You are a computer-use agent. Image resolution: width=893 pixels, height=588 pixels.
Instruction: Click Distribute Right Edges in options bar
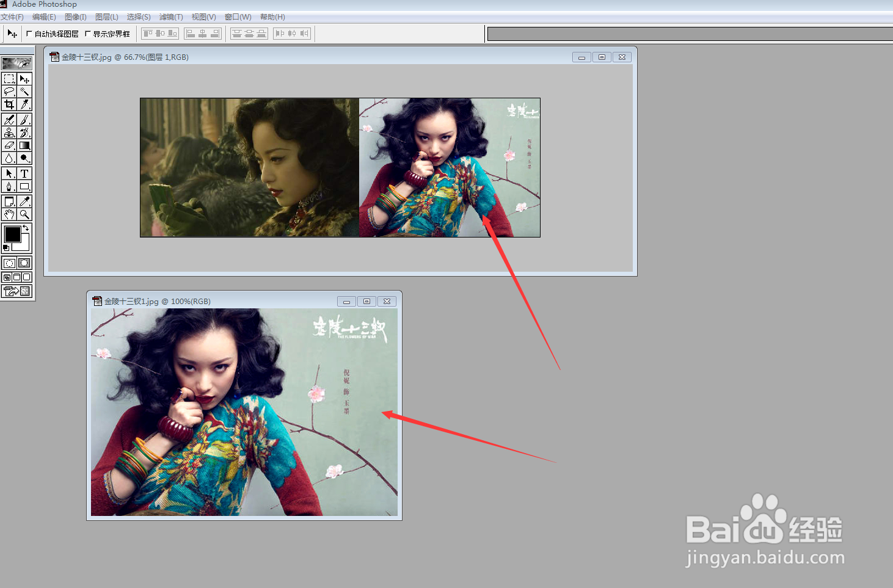coord(304,33)
